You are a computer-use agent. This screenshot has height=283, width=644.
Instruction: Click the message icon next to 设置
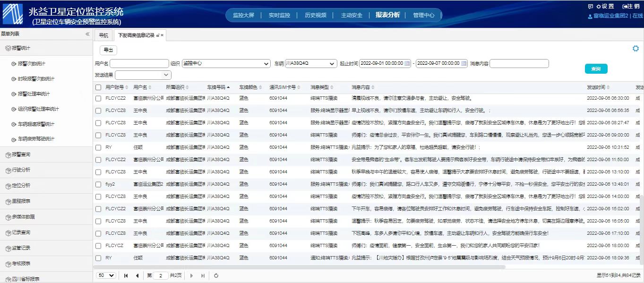[590, 7]
